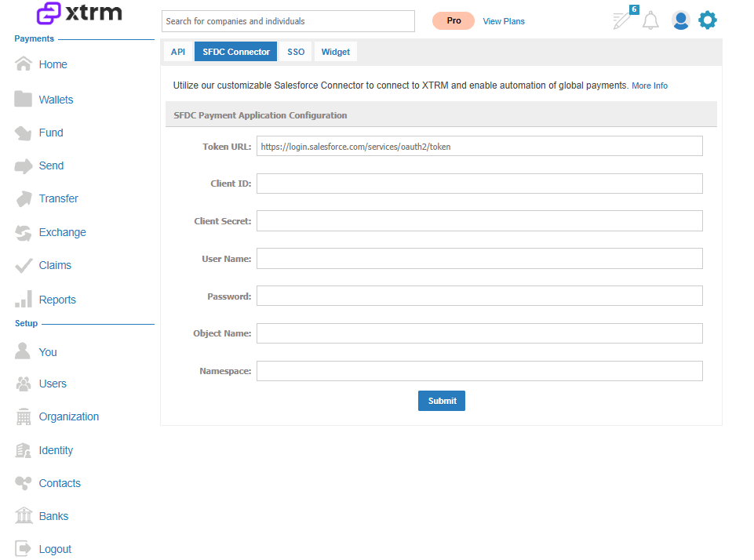Click the Logout door icon
Screen dimensions: 754x560
pos(23,548)
